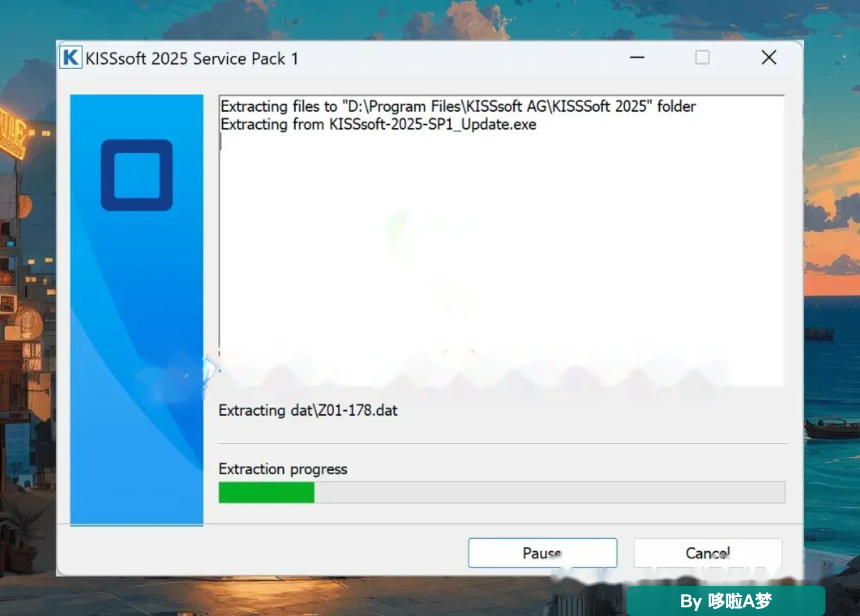Pause the file extraction

542,553
